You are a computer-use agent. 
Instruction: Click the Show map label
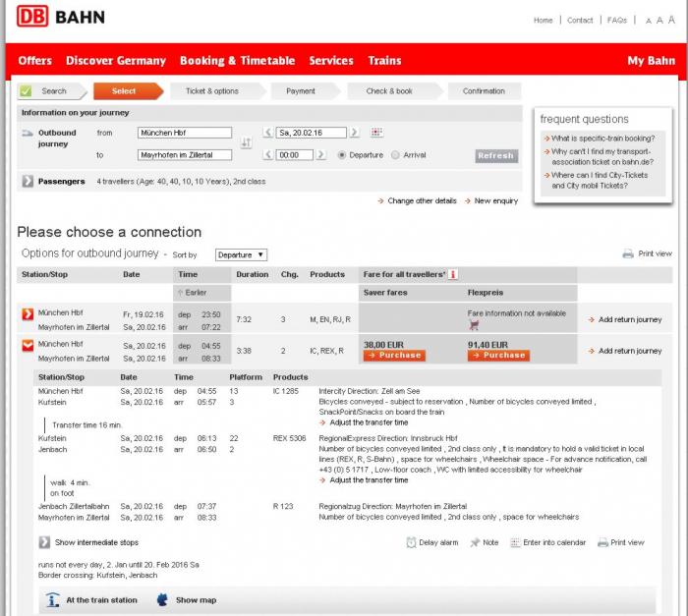197,600
